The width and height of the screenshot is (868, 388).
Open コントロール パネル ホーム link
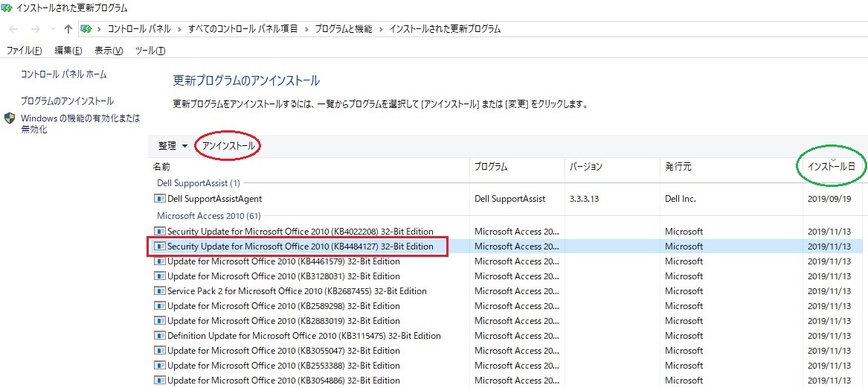[x=64, y=74]
